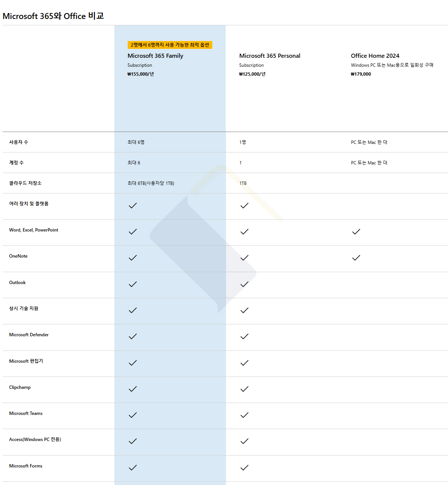Click the Family checkmark for Clipchamp

pos(133,389)
